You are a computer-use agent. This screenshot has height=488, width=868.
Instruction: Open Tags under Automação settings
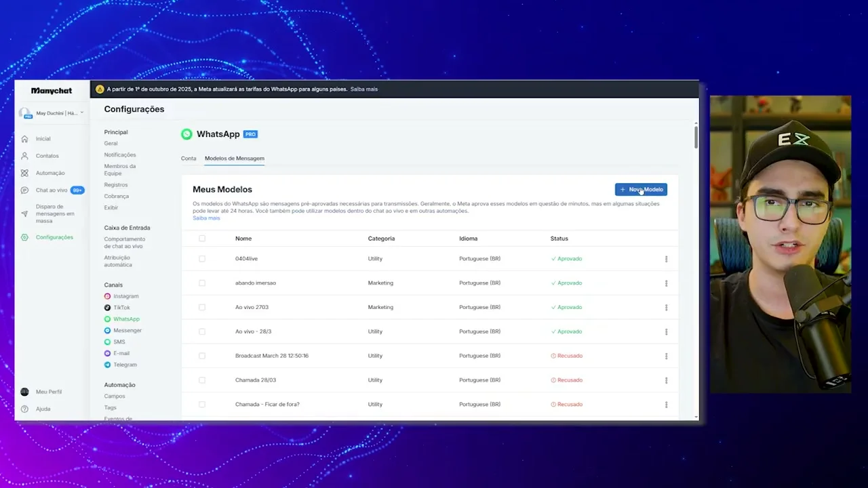111,408
